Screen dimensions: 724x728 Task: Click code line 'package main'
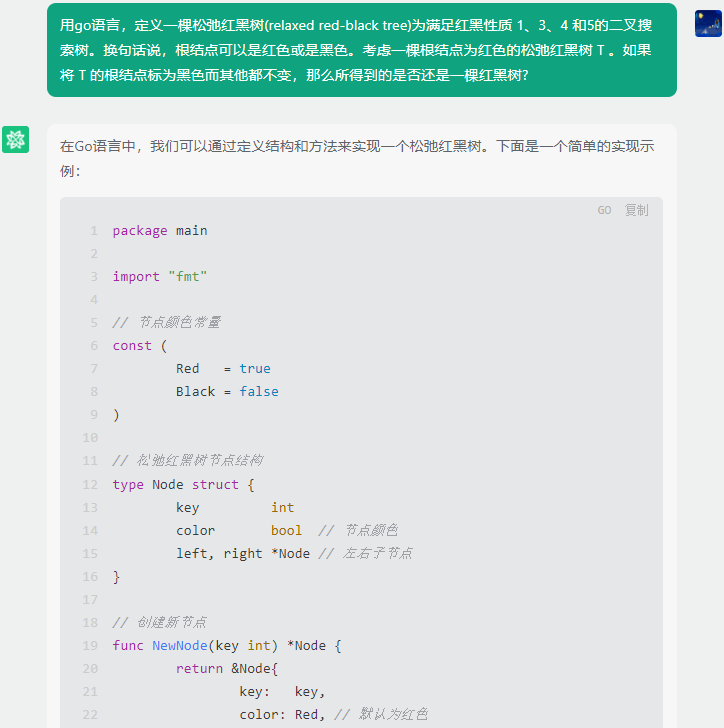160,231
